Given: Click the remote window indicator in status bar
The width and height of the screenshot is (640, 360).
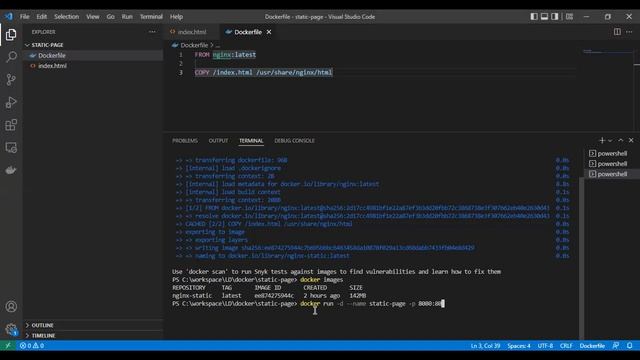Looking at the screenshot, I should pos(8,346).
